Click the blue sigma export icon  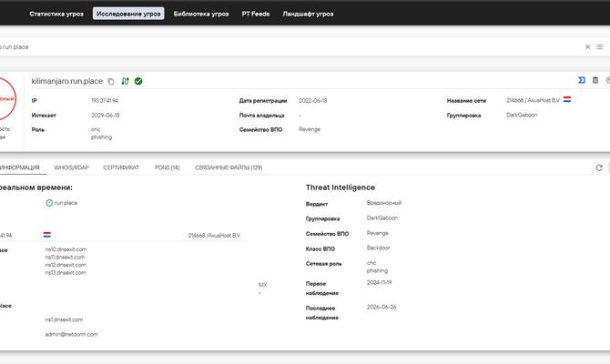pos(582,80)
